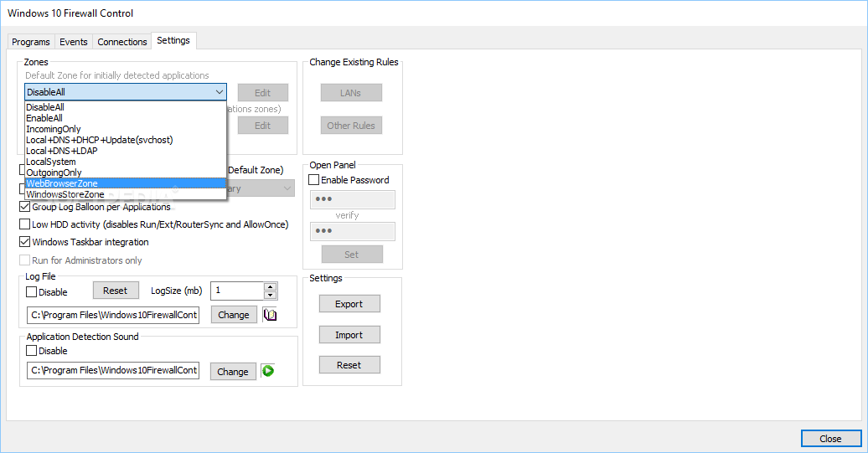Choose OutgoingOnly zone option
868x453 pixels.
[126, 172]
